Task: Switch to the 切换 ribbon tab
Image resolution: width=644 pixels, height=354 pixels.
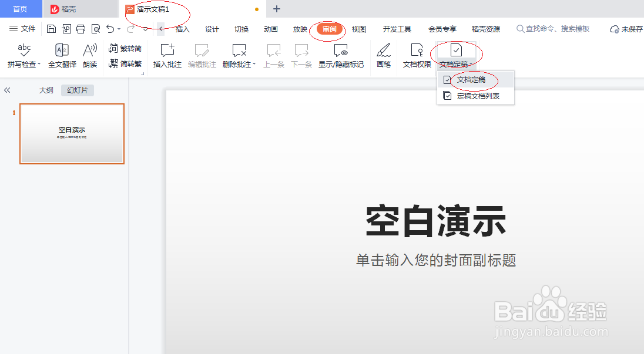Action: click(241, 29)
